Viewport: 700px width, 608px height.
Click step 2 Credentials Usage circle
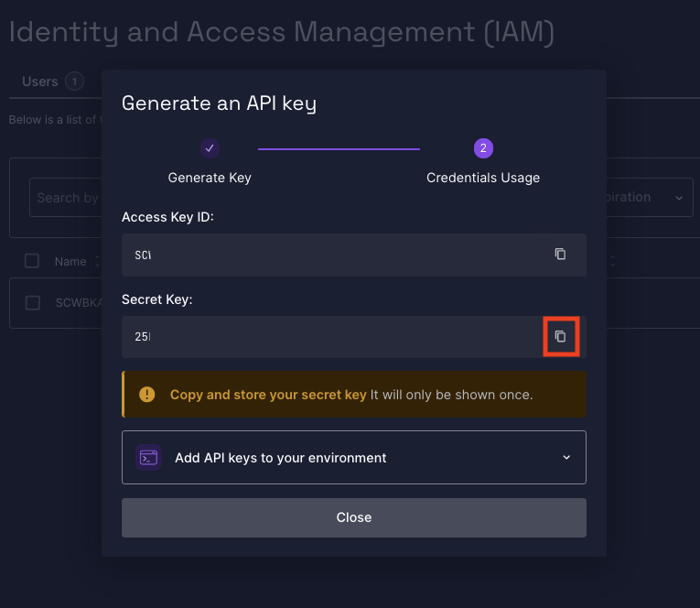[483, 148]
